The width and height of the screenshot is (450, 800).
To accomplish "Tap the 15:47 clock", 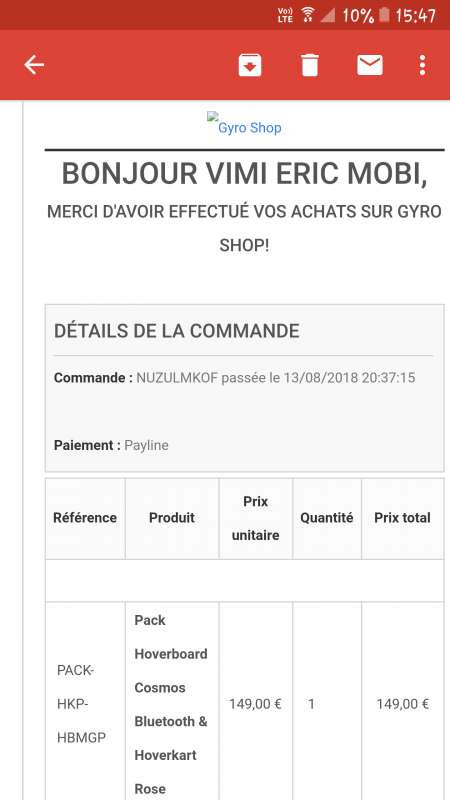I will tap(415, 15).
